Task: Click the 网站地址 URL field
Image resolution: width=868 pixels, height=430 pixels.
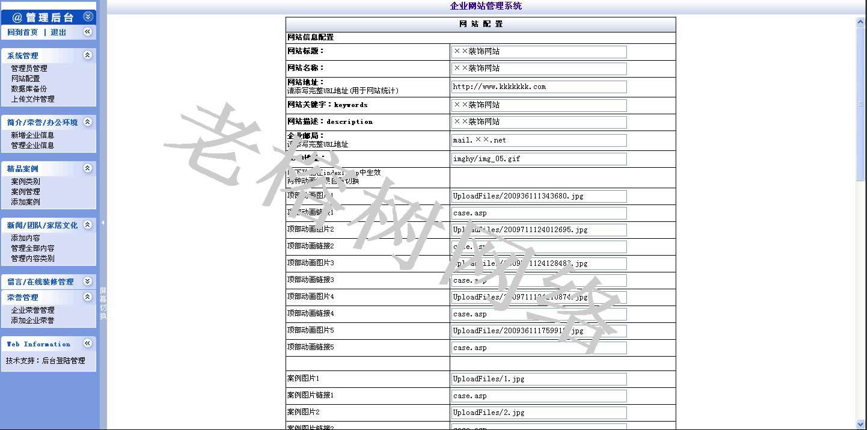Action: click(x=539, y=87)
